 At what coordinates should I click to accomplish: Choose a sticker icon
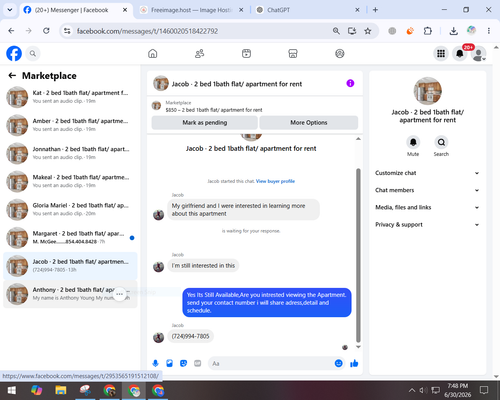183,363
